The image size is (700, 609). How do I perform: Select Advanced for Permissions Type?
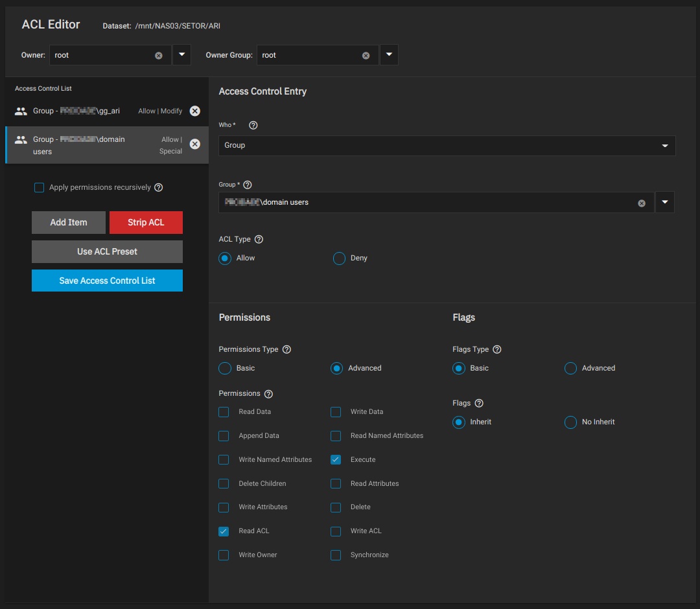pyautogui.click(x=336, y=369)
